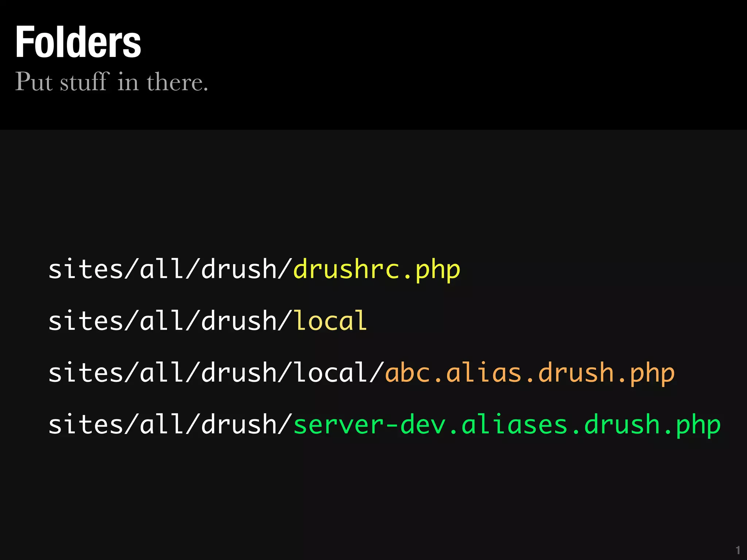The image size is (747, 560).
Task: Click 'stuff' in the subtitle
Action: point(85,82)
